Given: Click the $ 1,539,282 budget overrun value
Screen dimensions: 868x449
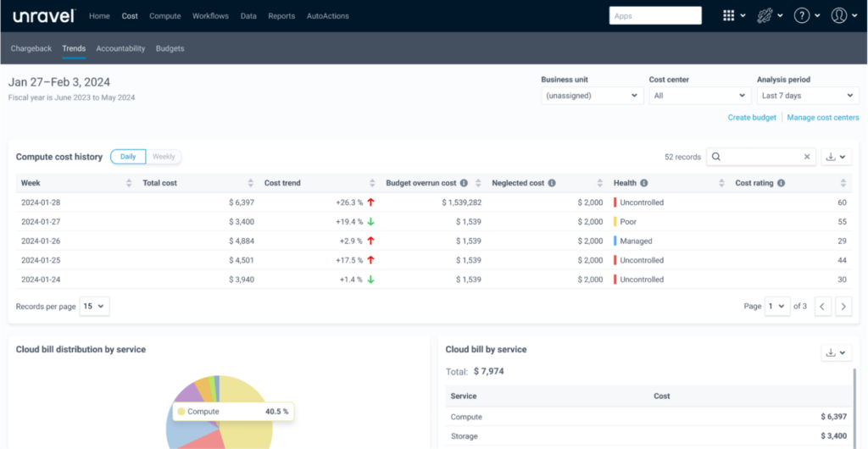Looking at the screenshot, I should 462,202.
